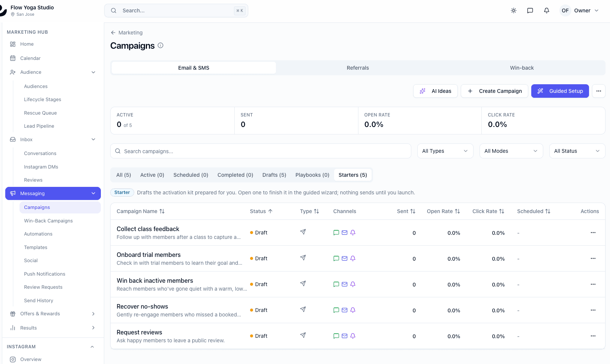610x364 pixels.
Task: Sort campaigns by Status column
Action: coord(261,211)
